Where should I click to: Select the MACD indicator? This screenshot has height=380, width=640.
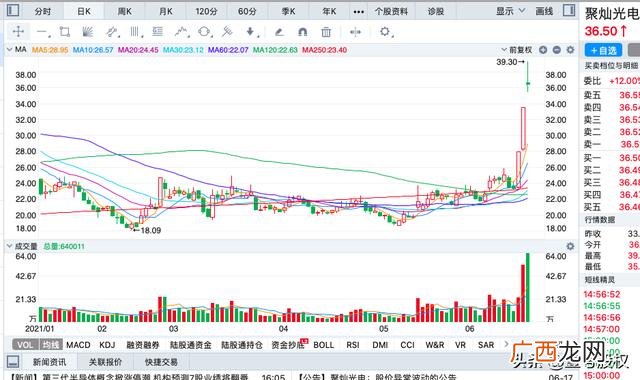[x=78, y=345]
